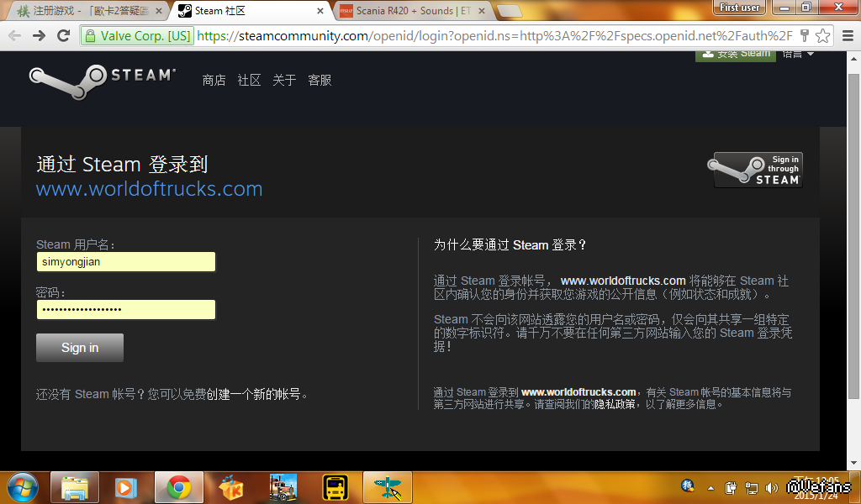Open the 隐私政策 privacy policy link
Screen dimensions: 861x504
pos(615,404)
